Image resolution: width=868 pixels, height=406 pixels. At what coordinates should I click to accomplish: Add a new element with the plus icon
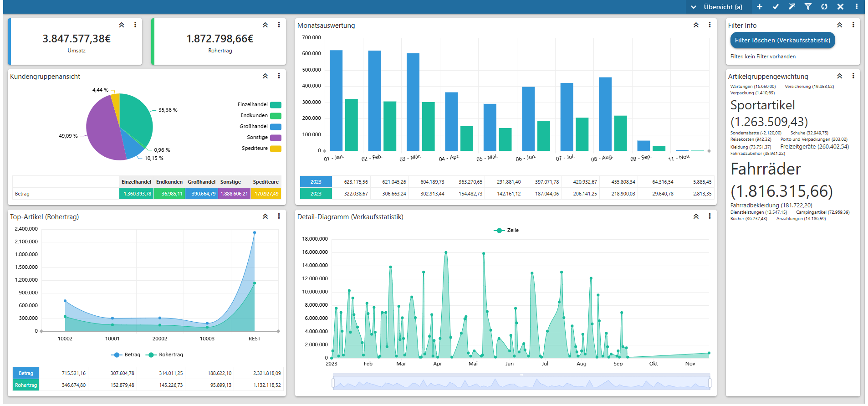[x=759, y=7]
